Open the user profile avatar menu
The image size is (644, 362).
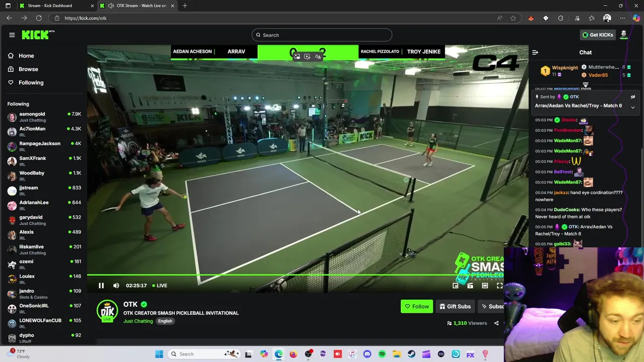pyautogui.click(x=624, y=35)
